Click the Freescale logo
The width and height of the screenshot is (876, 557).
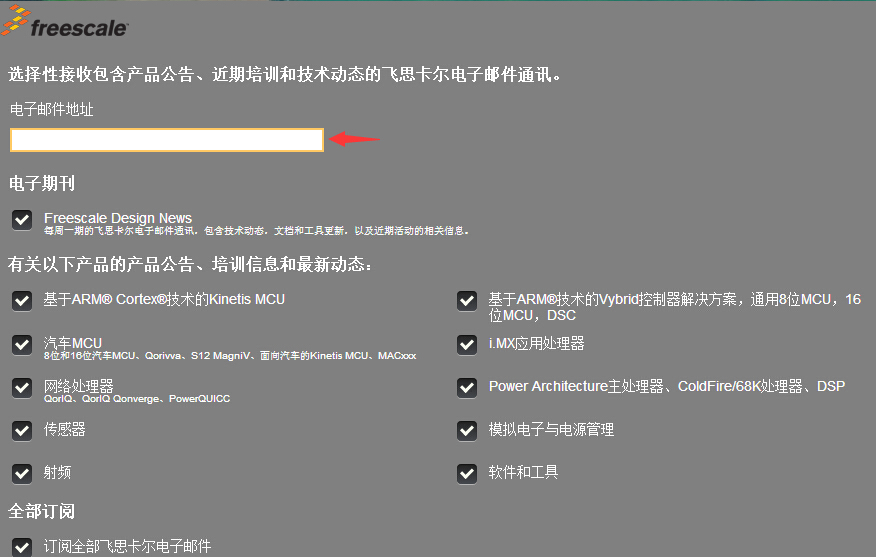click(65, 21)
